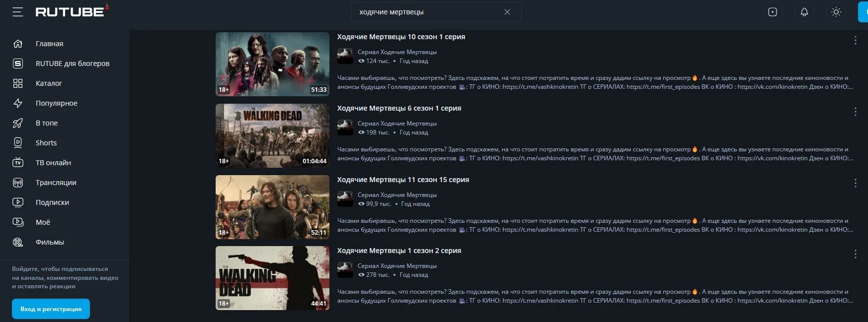The image size is (868, 322).
Task: Click the ТВ онлайн TV icon
Action: coord(18,163)
